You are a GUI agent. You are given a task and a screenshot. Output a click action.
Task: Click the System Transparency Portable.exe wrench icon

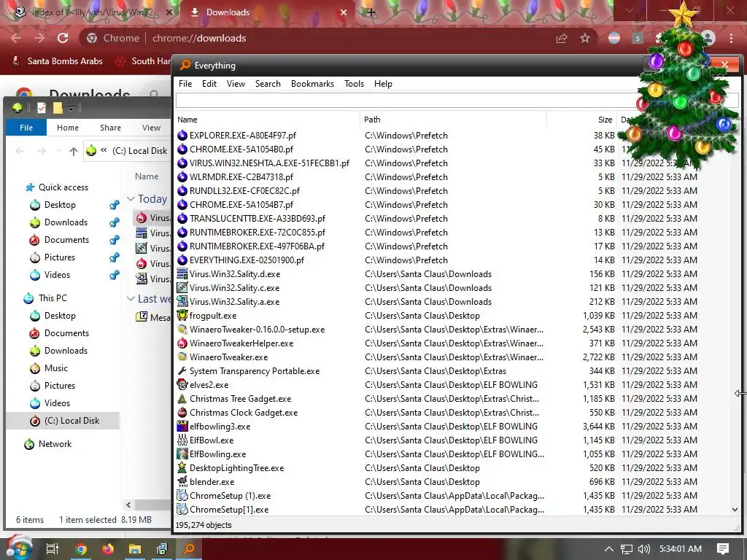182,371
